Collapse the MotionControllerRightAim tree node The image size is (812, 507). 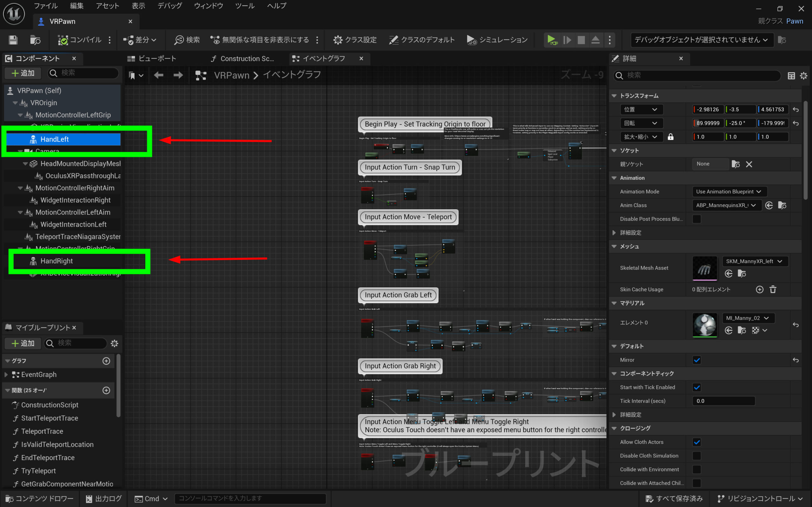pos(20,188)
